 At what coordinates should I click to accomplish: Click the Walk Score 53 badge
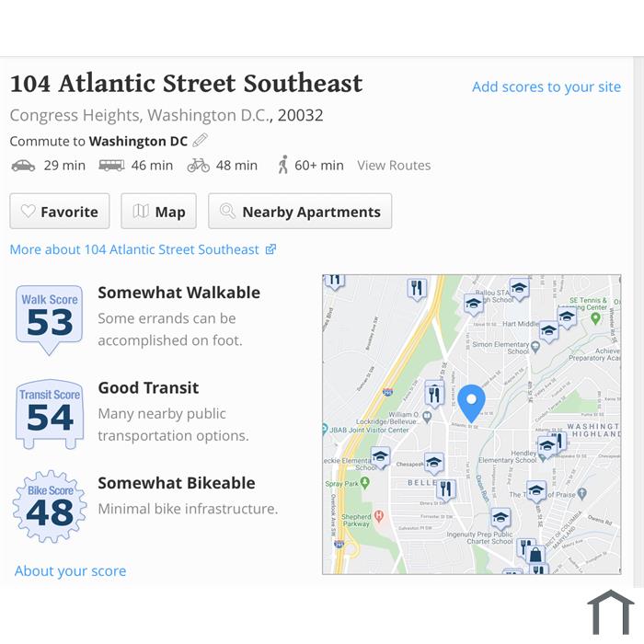coord(50,319)
